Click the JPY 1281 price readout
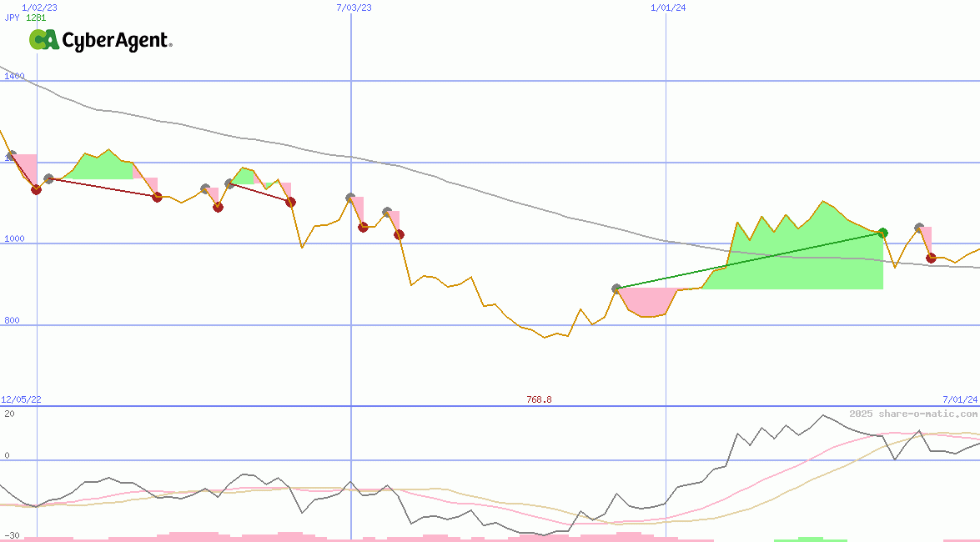Image resolution: width=980 pixels, height=542 pixels. pyautogui.click(x=25, y=18)
